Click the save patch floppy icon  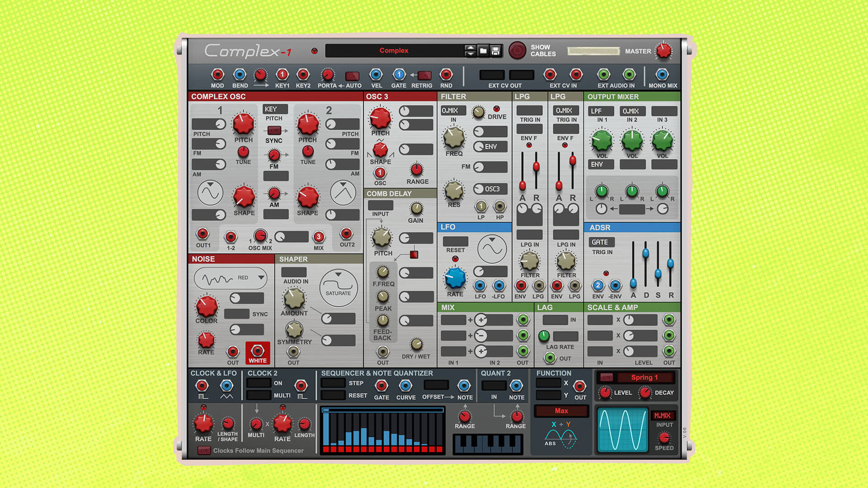[495, 51]
